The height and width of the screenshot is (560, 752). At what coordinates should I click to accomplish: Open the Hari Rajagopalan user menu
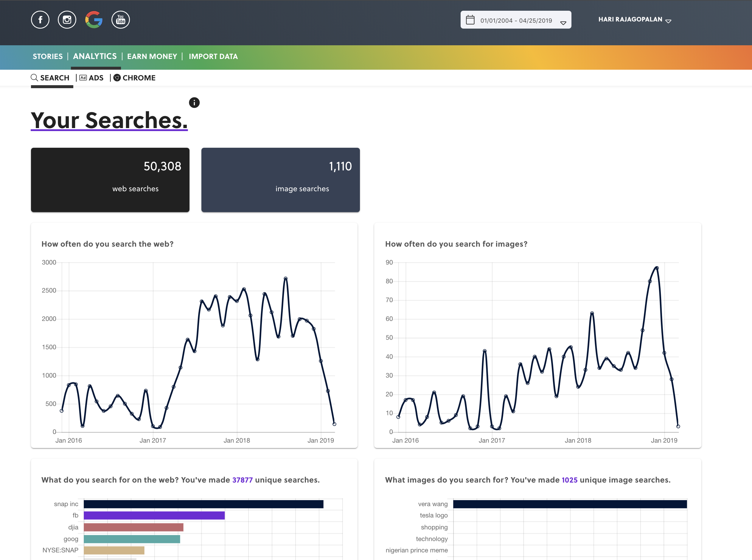(x=634, y=20)
